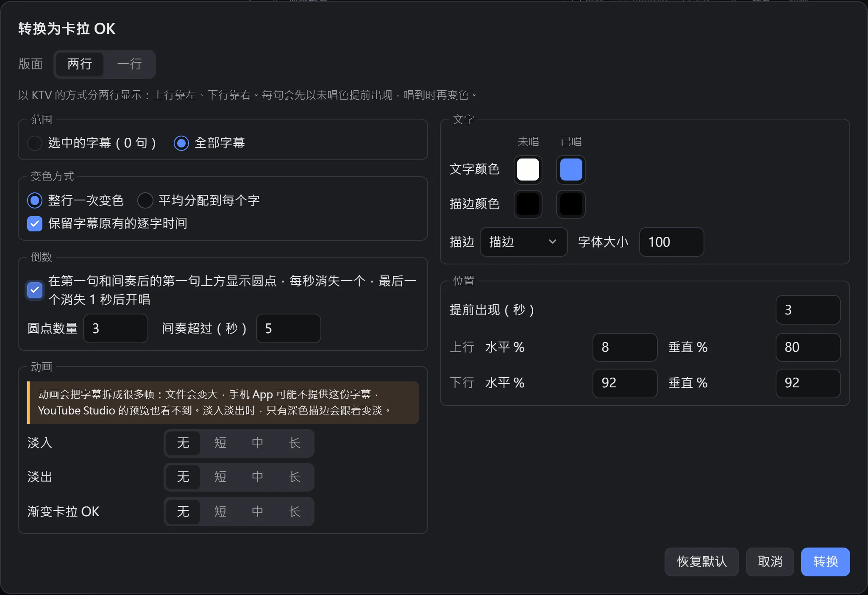This screenshot has height=595, width=868.
Task: Click the 提前出现（秒）input field
Action: coord(808,310)
